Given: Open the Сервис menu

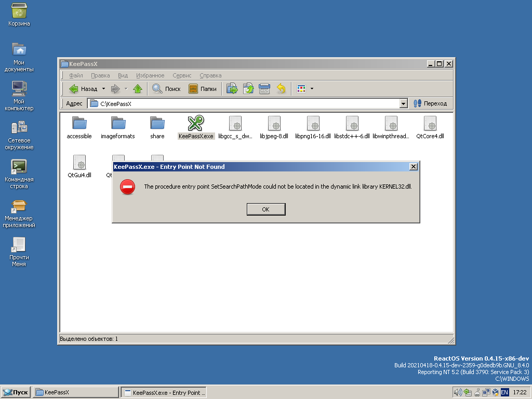Looking at the screenshot, I should (182, 75).
